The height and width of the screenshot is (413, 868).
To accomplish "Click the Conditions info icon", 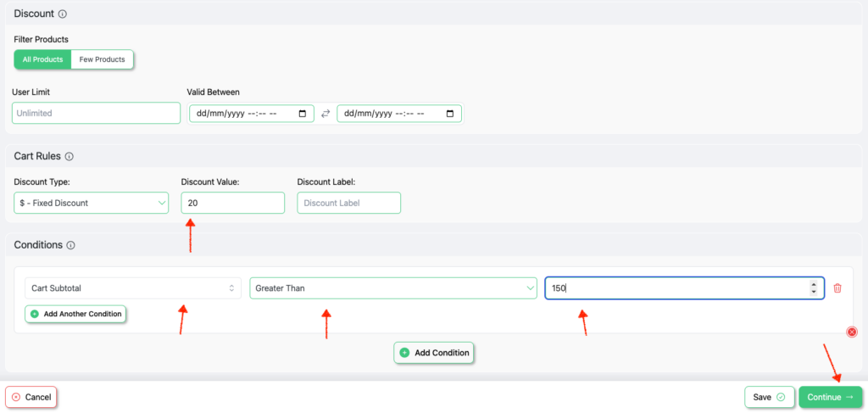I will [71, 245].
